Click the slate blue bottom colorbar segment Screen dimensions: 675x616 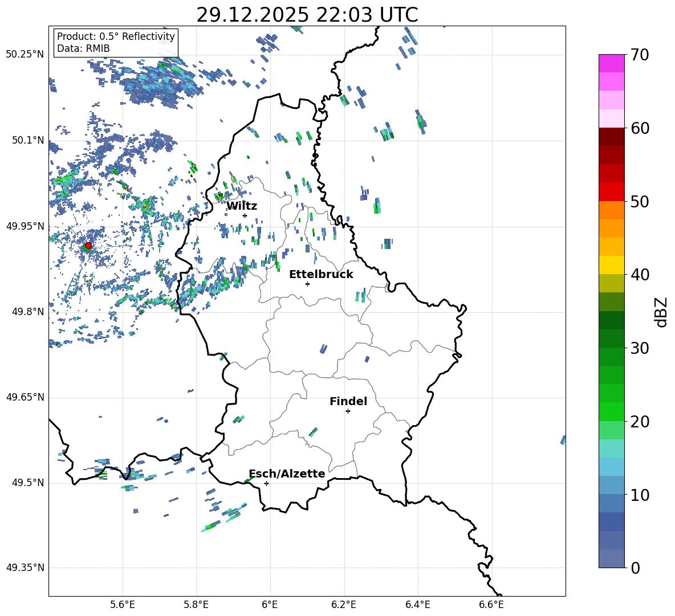[x=611, y=558]
